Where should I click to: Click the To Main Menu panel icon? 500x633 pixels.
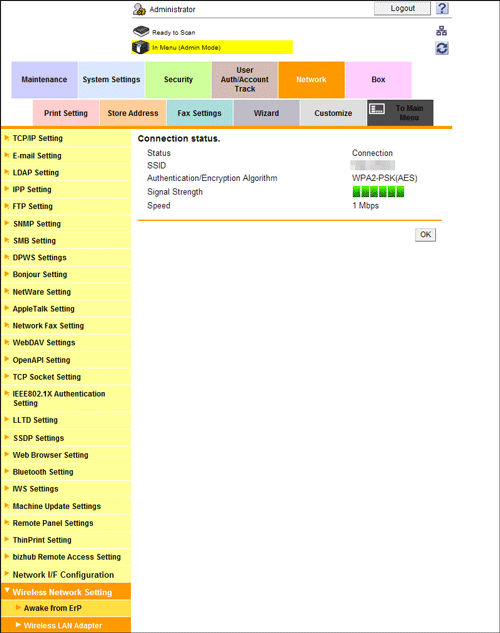pyautogui.click(x=377, y=109)
